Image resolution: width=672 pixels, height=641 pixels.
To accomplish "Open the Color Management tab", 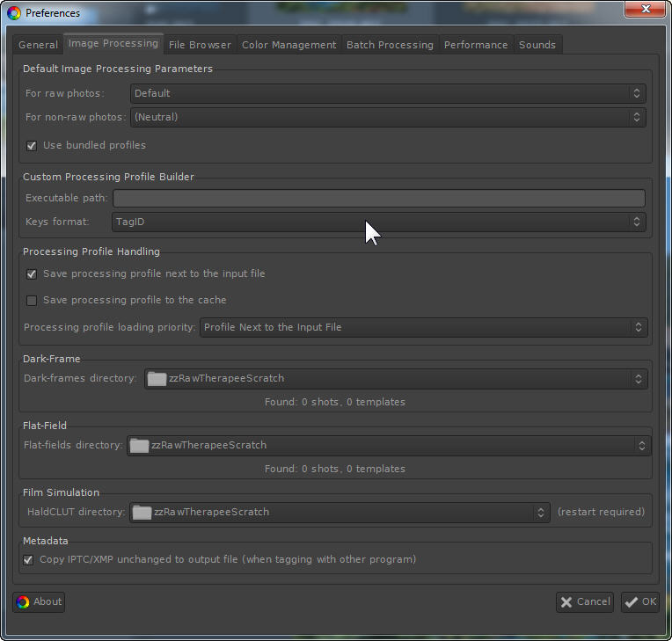I will pyautogui.click(x=289, y=45).
